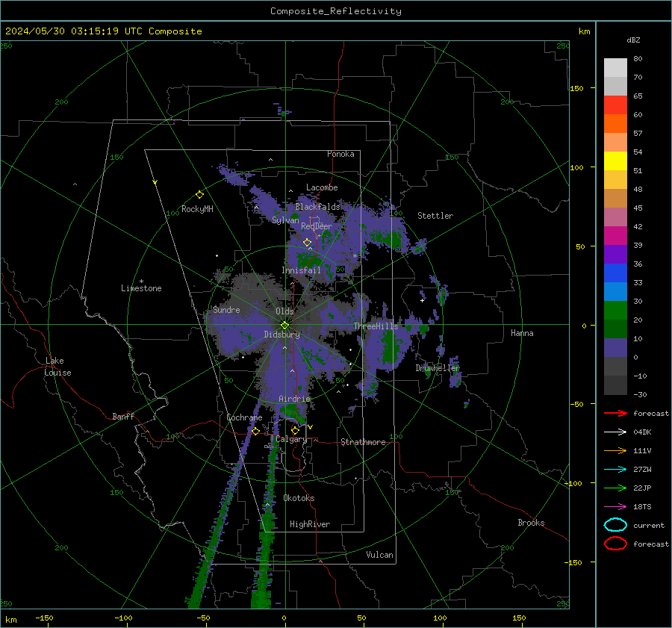Click the 'HighRiver' map label
The image size is (672, 628).
point(310,524)
